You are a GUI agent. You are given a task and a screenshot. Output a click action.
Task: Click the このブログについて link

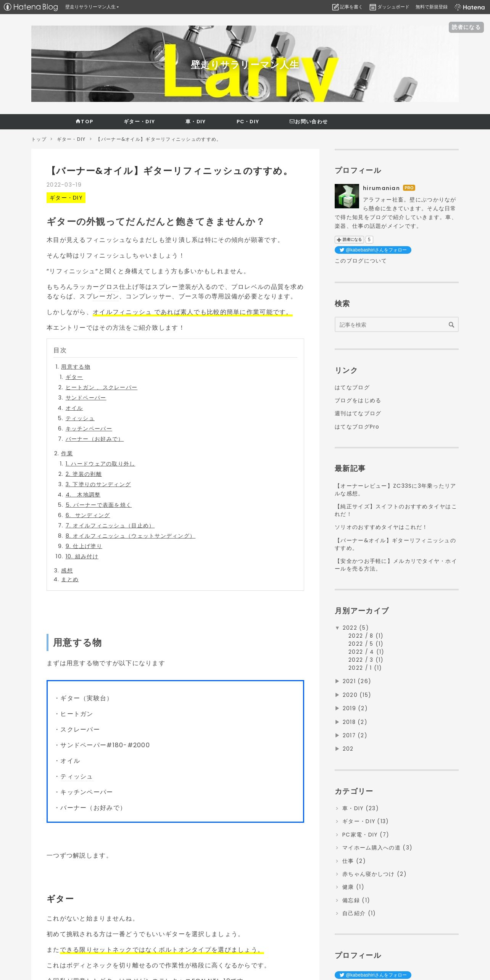(361, 261)
